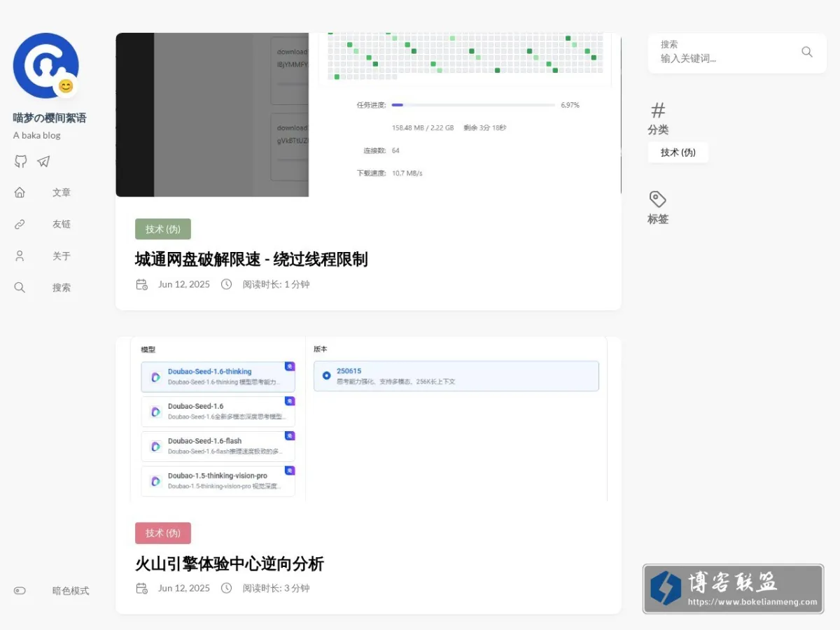
Task: Click the chain link icon beside 友链
Action: click(x=20, y=224)
